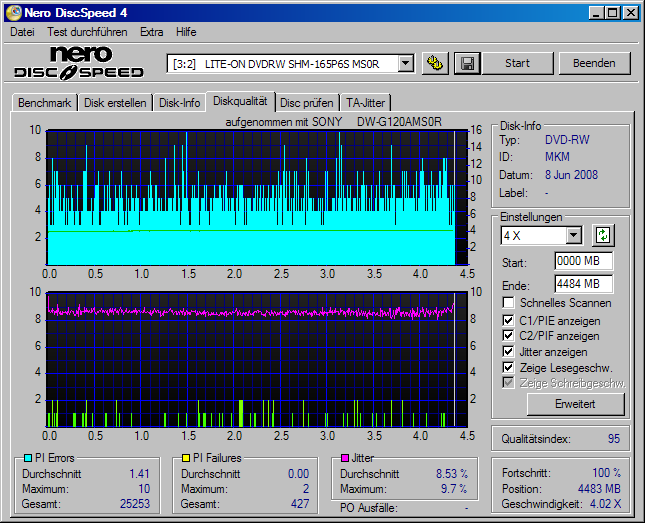Screen dimensions: 645x523
Task: Switch to the Benchmark tab
Action: point(44,103)
